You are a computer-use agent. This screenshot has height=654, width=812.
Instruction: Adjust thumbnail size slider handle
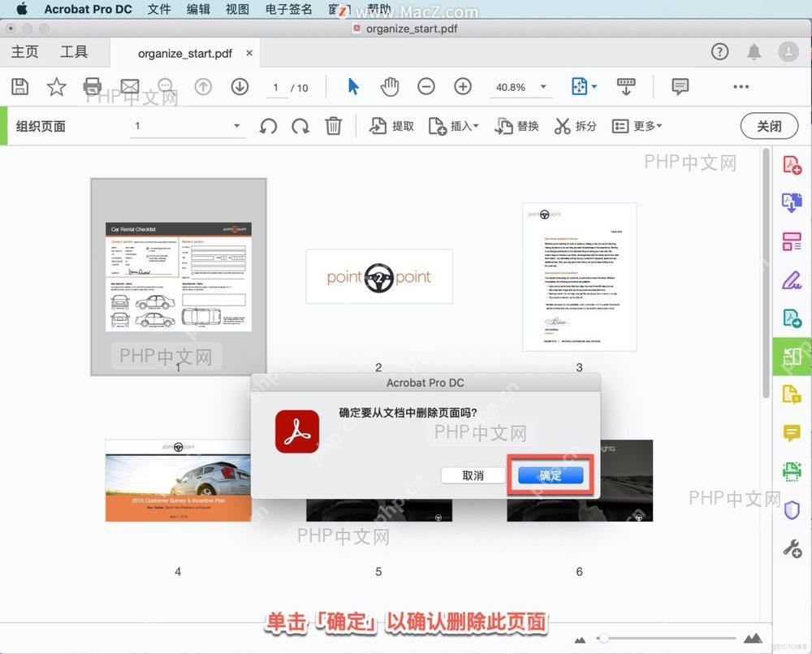click(603, 639)
